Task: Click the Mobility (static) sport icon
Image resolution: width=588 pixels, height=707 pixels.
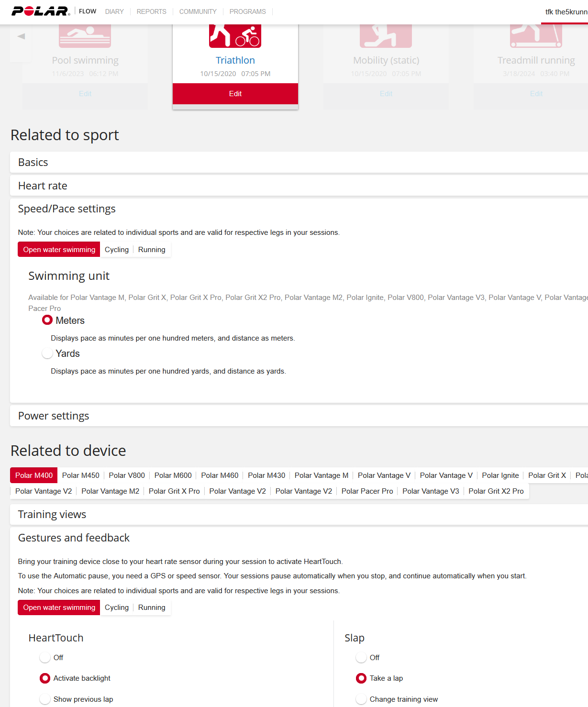Action: coord(386,36)
